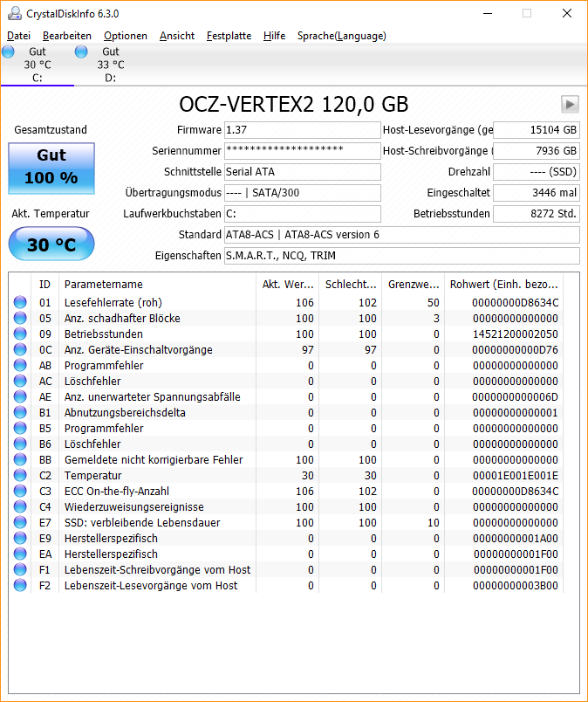588x702 pixels.
Task: Click raw value 14521200002050
Action: pyautogui.click(x=515, y=334)
